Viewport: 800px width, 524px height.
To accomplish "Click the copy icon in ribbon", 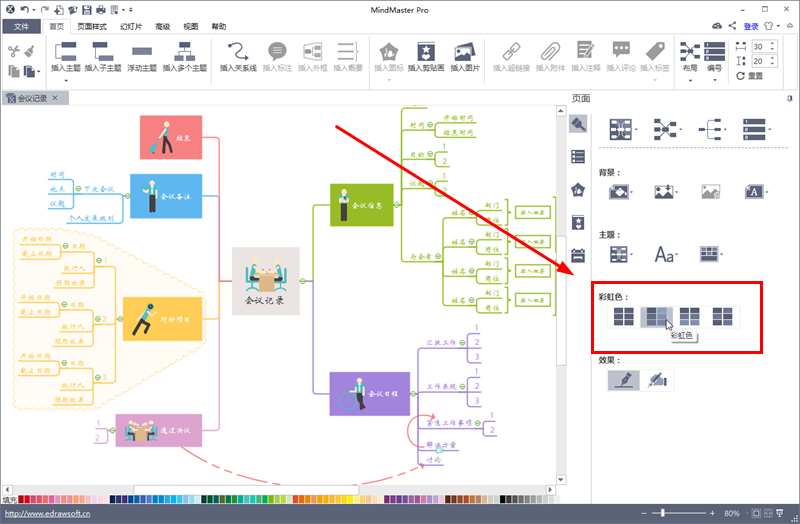I will pos(14,71).
